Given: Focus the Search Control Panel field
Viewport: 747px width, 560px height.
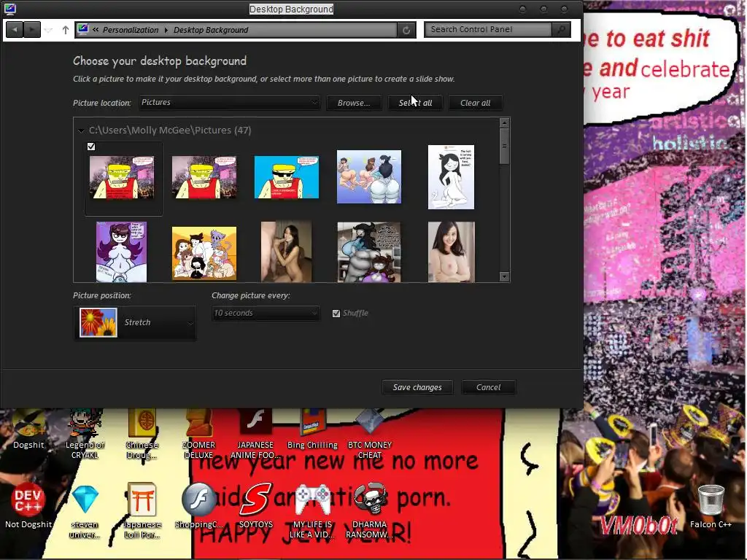Looking at the screenshot, I should click(x=488, y=29).
